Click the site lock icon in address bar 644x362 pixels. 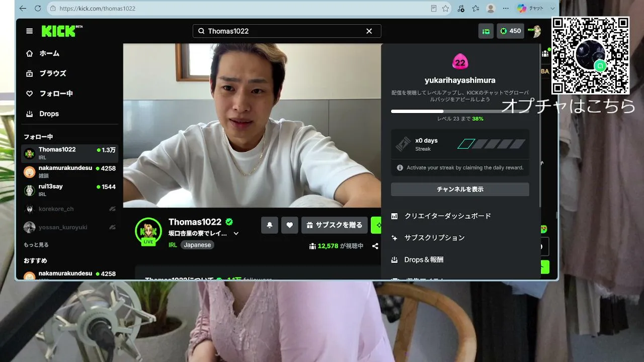pos(53,9)
